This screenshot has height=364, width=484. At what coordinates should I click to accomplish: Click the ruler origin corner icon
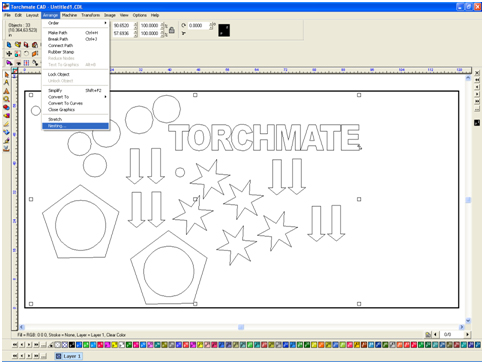(x=15, y=70)
